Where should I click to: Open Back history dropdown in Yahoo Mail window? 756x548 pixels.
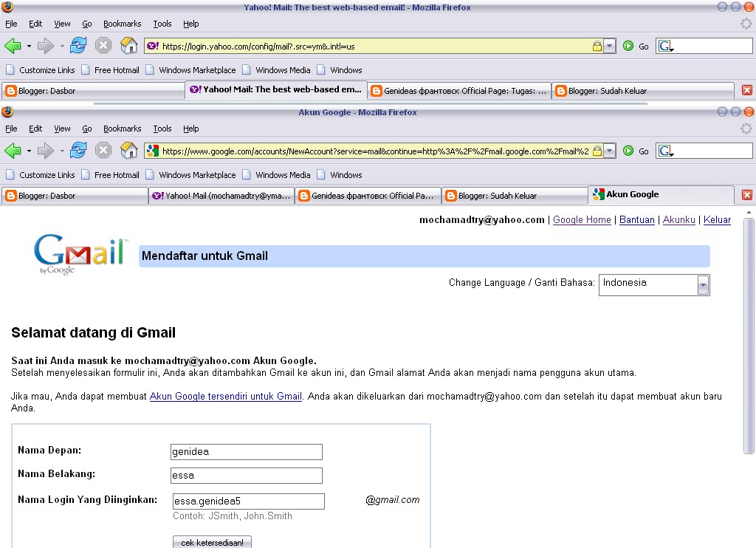click(x=29, y=47)
